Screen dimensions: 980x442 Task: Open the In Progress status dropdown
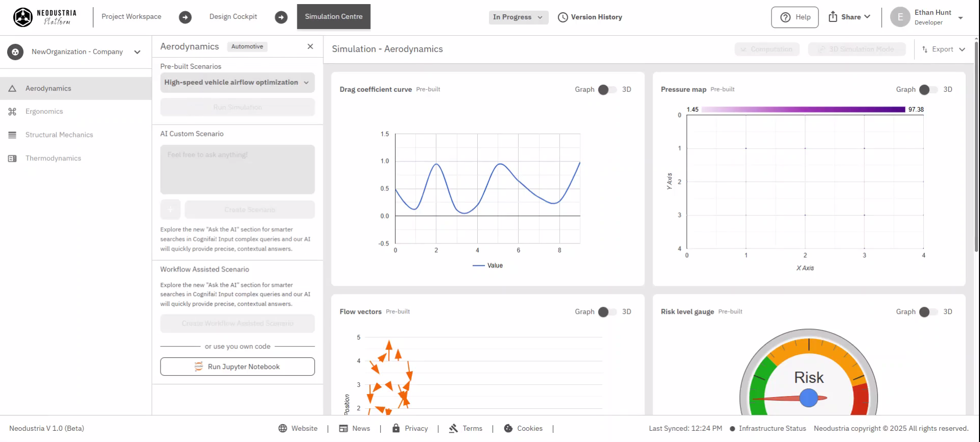click(518, 17)
